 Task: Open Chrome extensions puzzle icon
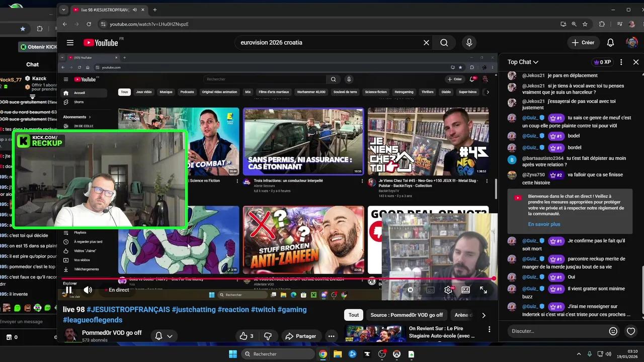602,24
